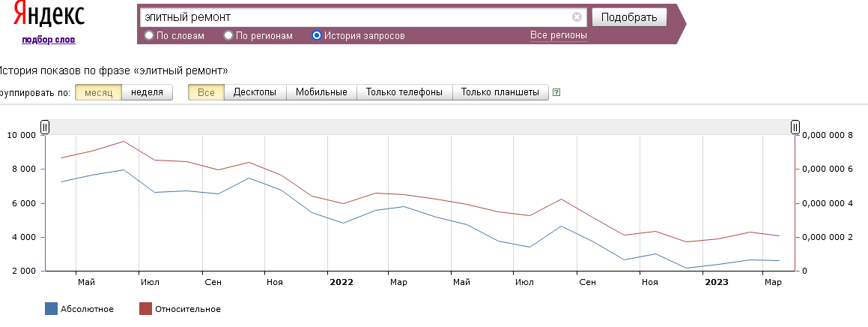Group data by неделя
The width and height of the screenshot is (868, 327).
pos(147,92)
